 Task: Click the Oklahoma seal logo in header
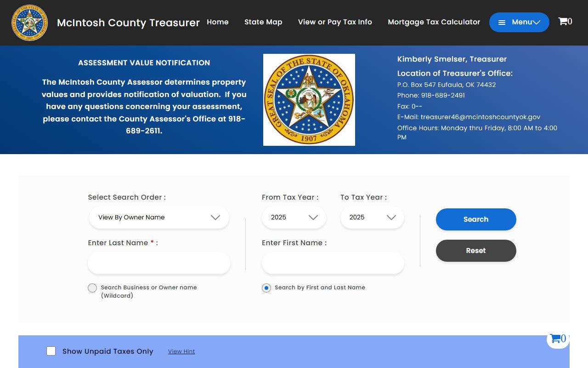(29, 23)
